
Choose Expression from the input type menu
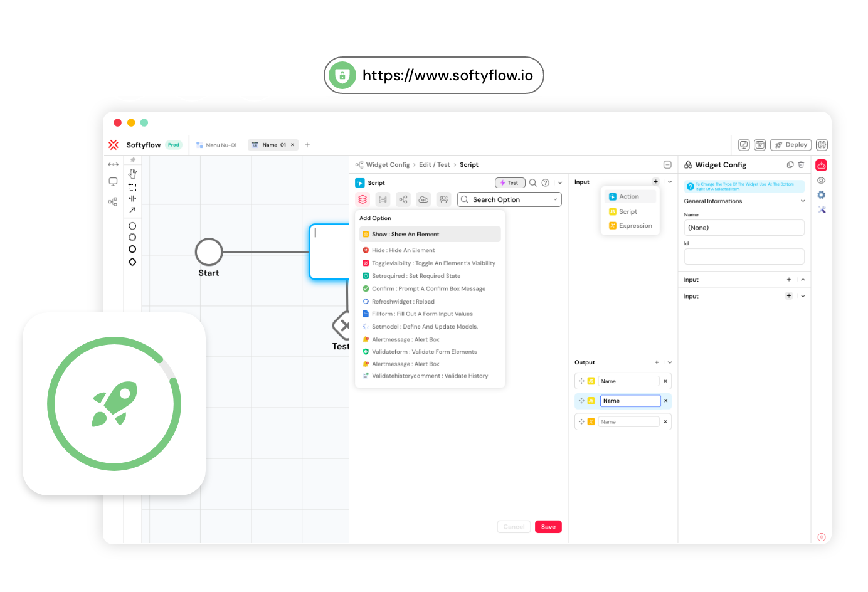point(630,226)
